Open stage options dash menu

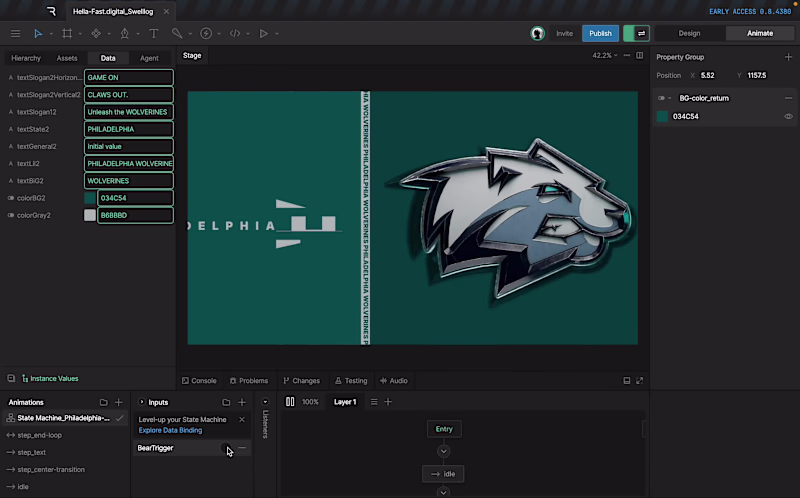[x=627, y=56]
